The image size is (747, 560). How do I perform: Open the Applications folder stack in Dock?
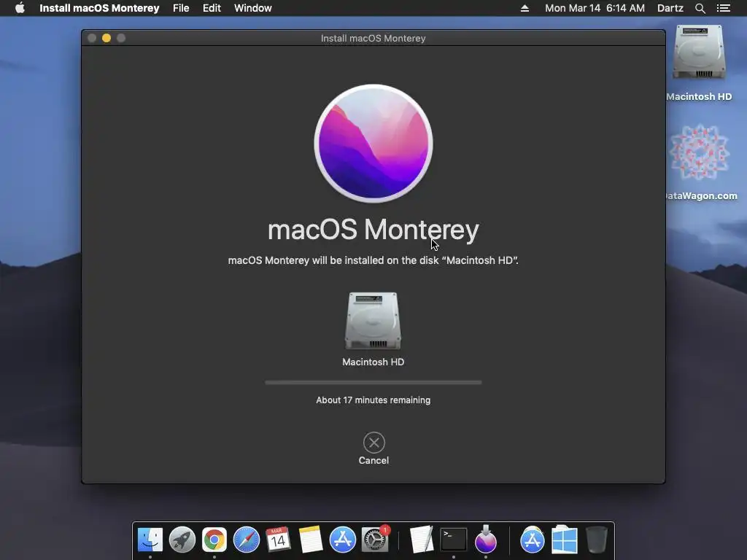[x=532, y=540]
